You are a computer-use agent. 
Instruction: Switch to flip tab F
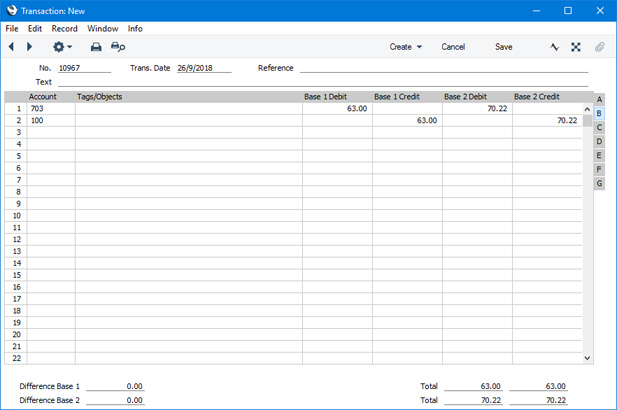point(599,169)
